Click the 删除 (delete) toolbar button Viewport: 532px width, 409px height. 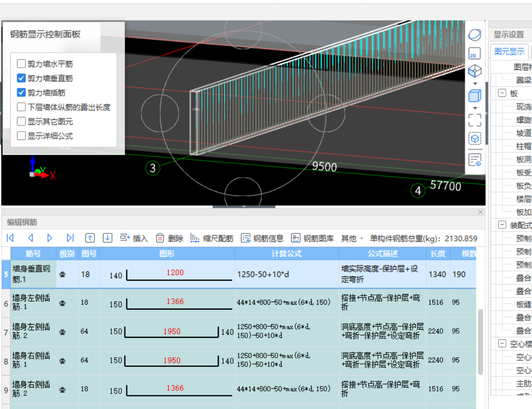coord(169,238)
